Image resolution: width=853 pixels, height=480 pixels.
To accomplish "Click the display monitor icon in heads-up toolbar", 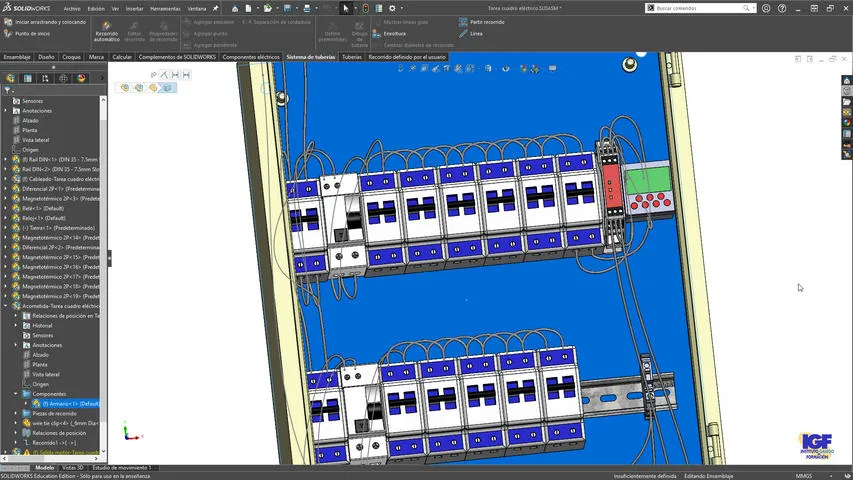I will pyautogui.click(x=553, y=69).
